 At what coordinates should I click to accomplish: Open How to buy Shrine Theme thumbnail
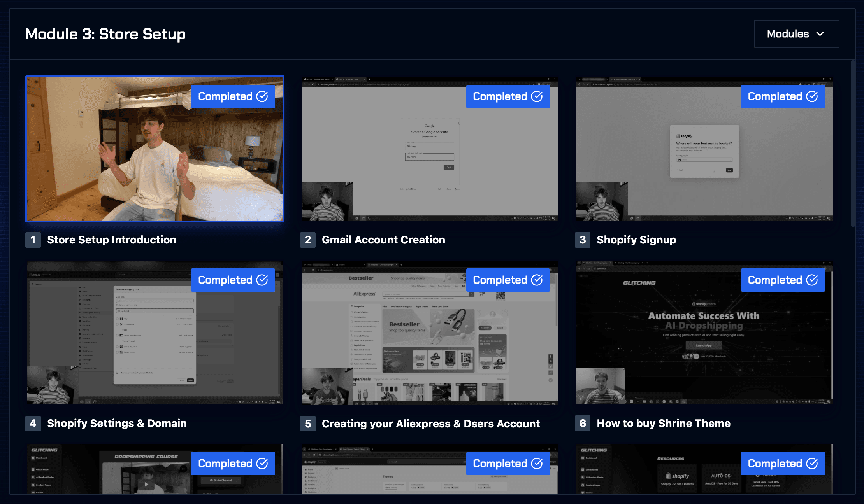coord(704,332)
